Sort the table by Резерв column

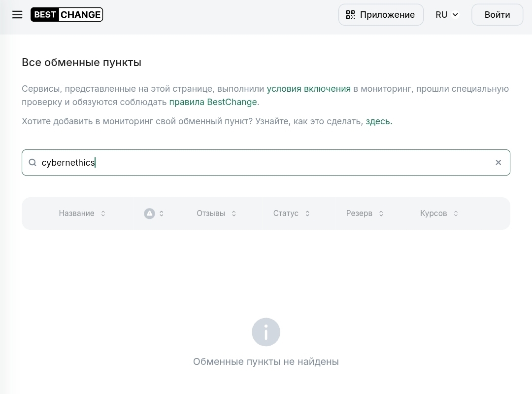pyautogui.click(x=365, y=214)
